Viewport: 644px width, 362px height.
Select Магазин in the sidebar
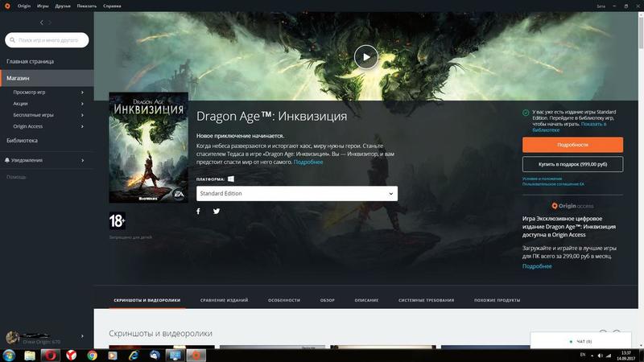click(47, 78)
